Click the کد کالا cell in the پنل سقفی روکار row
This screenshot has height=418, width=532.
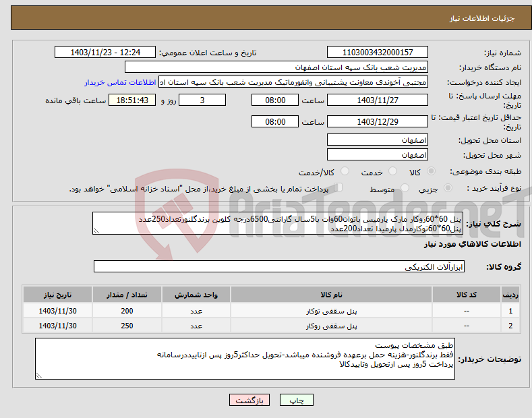click(x=467, y=326)
